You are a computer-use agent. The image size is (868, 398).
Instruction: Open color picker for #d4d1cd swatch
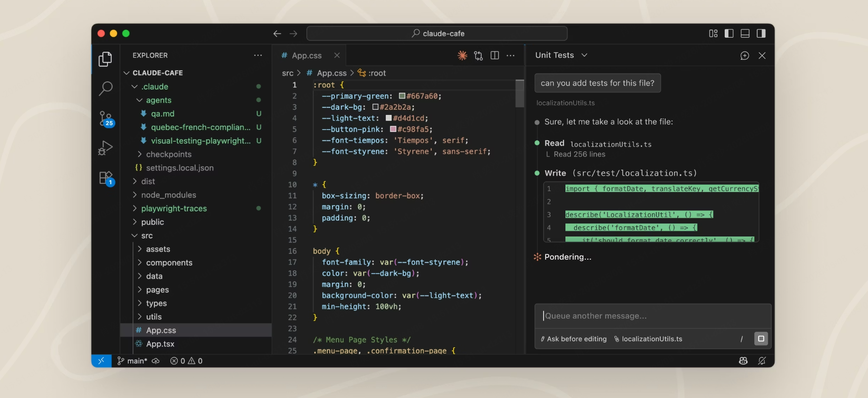[x=388, y=118]
